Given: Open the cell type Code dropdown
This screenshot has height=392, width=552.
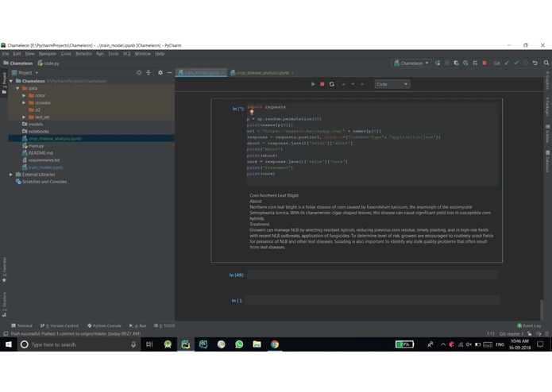Looking at the screenshot, I should click(392, 84).
